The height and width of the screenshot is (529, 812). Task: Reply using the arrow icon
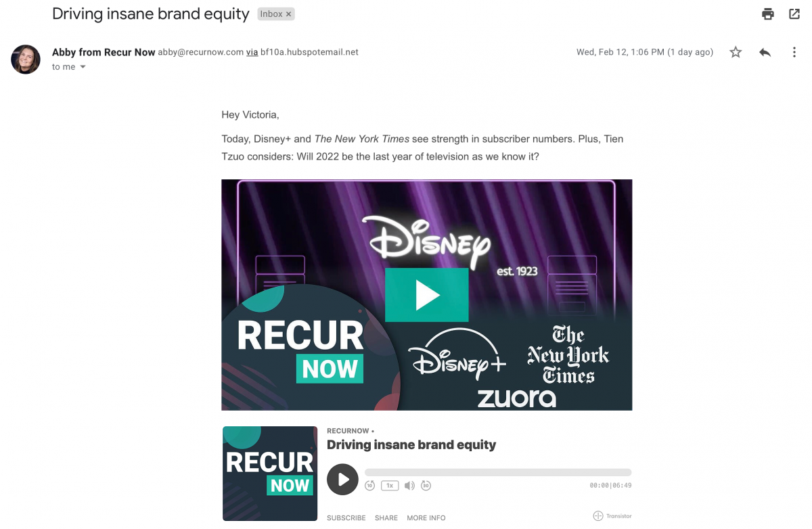click(765, 52)
